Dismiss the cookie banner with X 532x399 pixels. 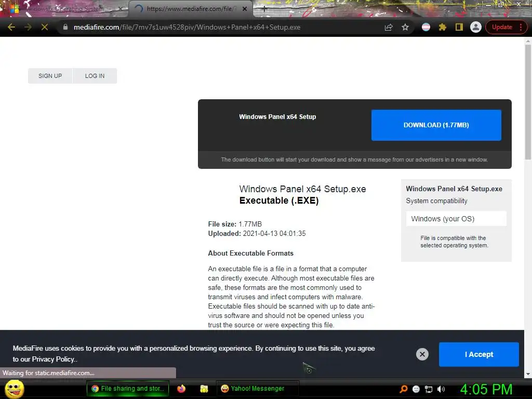tap(422, 354)
